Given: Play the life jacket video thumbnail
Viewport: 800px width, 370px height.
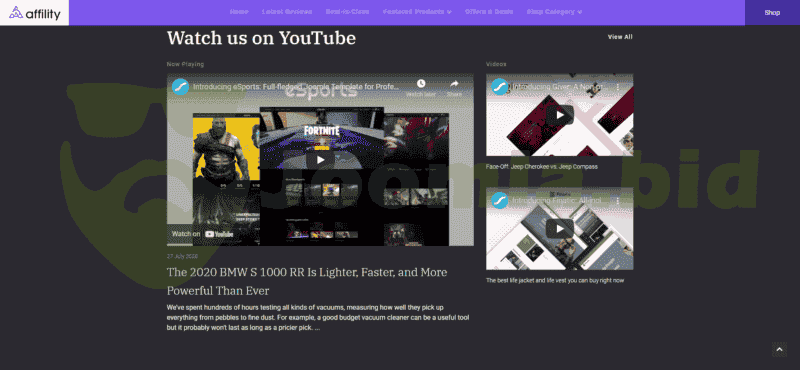Looking at the screenshot, I should point(560,229).
